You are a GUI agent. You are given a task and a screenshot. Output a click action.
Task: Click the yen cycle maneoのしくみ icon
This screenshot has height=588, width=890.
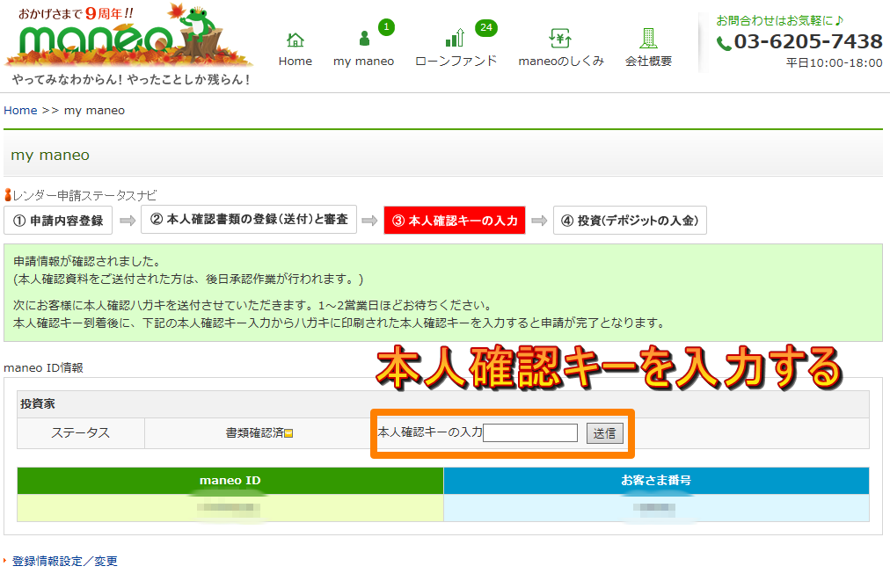560,38
